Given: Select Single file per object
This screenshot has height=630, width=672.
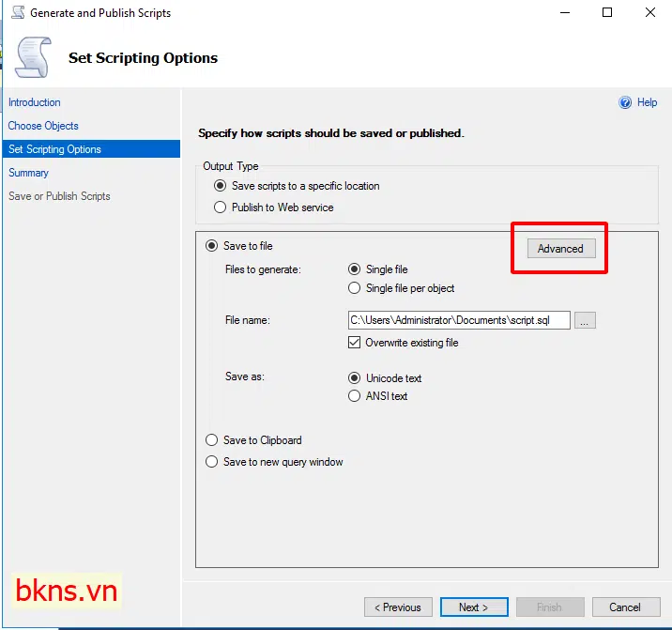Looking at the screenshot, I should click(x=354, y=288).
